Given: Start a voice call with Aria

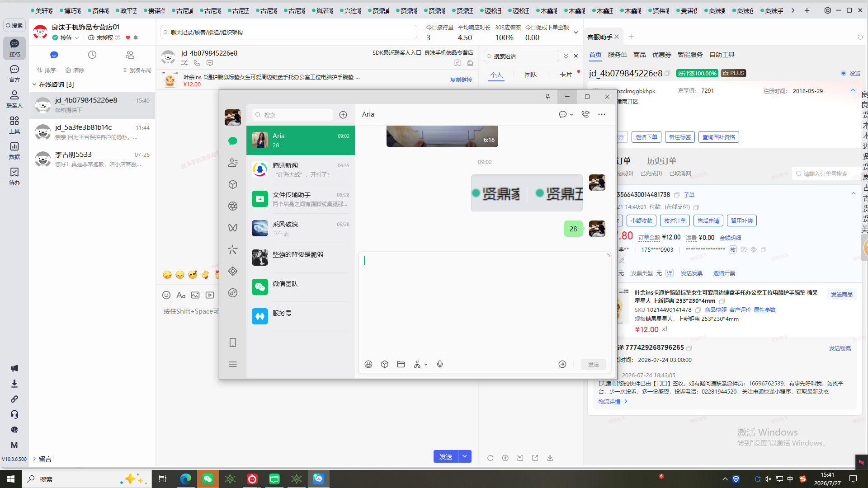Looking at the screenshot, I should (x=585, y=114).
